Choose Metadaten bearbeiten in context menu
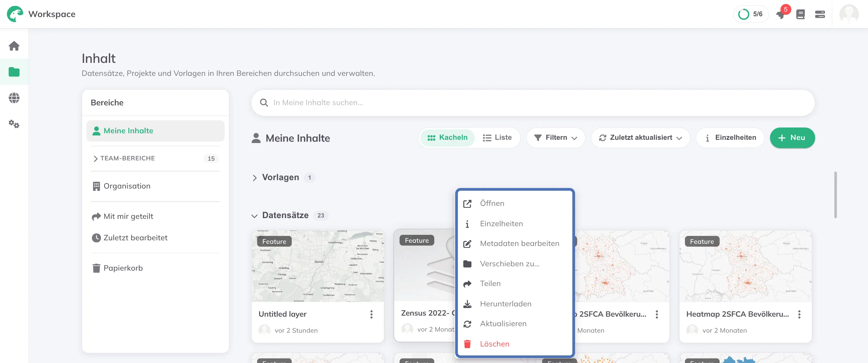Screen dimensions: 868x363 [x=515, y=244]
